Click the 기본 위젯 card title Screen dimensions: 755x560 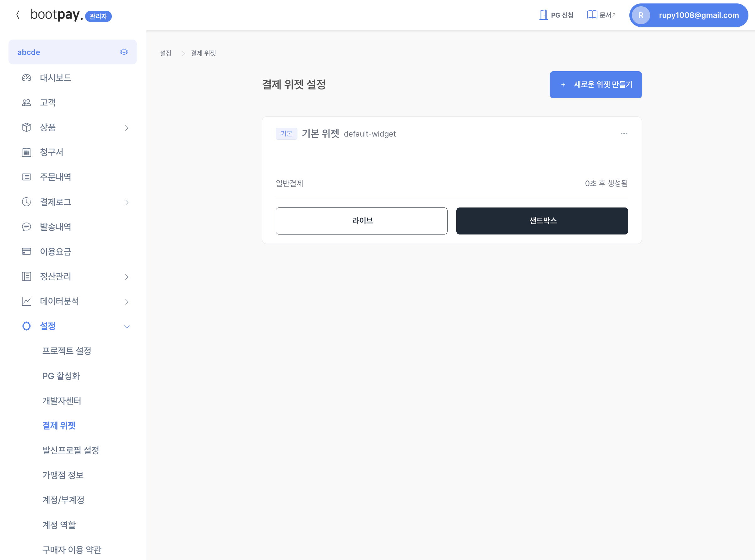tap(321, 133)
